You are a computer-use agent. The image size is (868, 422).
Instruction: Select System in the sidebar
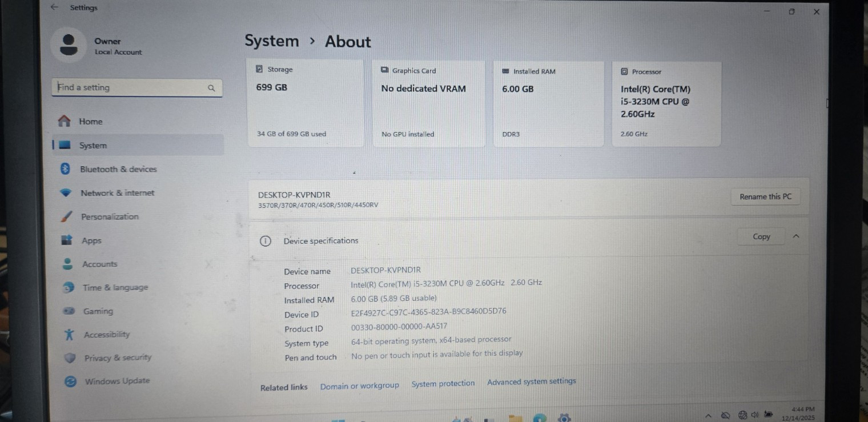click(138, 145)
